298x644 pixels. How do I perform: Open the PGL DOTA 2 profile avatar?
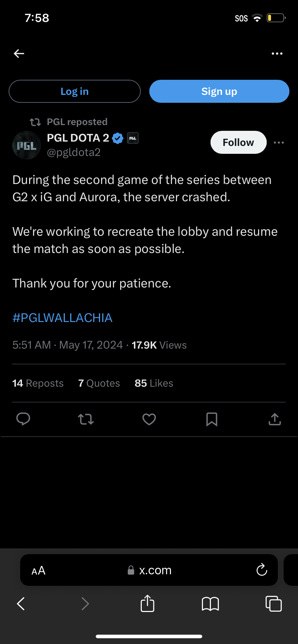click(x=27, y=145)
